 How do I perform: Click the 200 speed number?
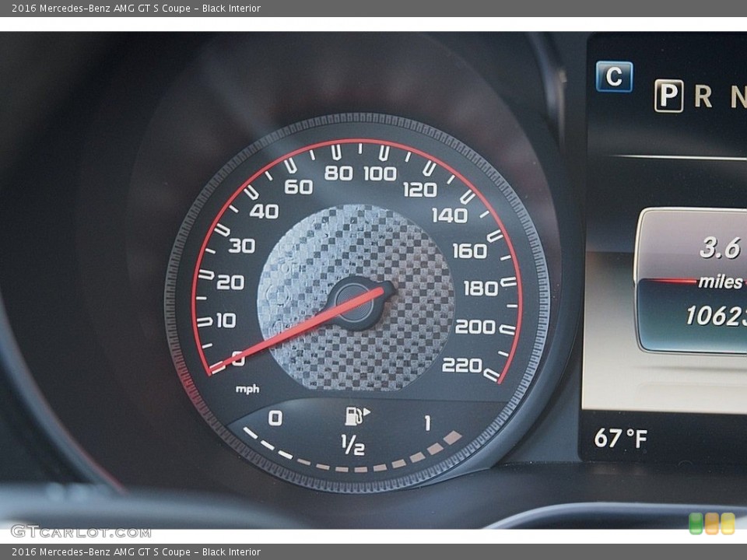[475, 327]
